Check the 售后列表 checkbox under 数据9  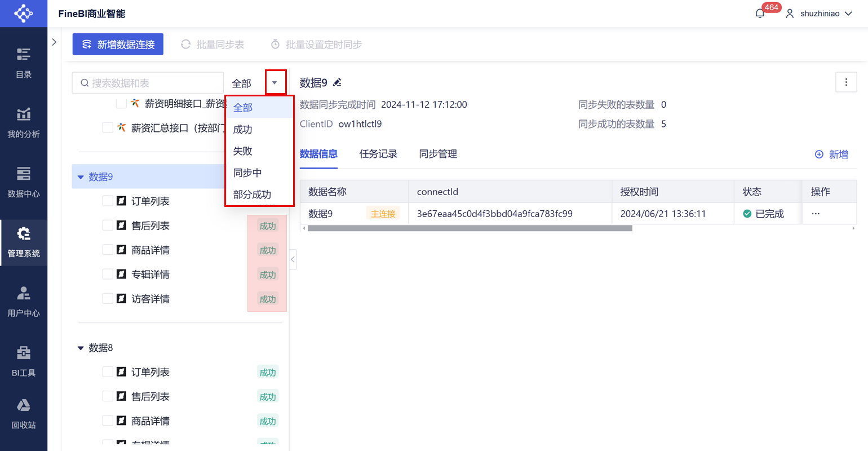tap(108, 225)
